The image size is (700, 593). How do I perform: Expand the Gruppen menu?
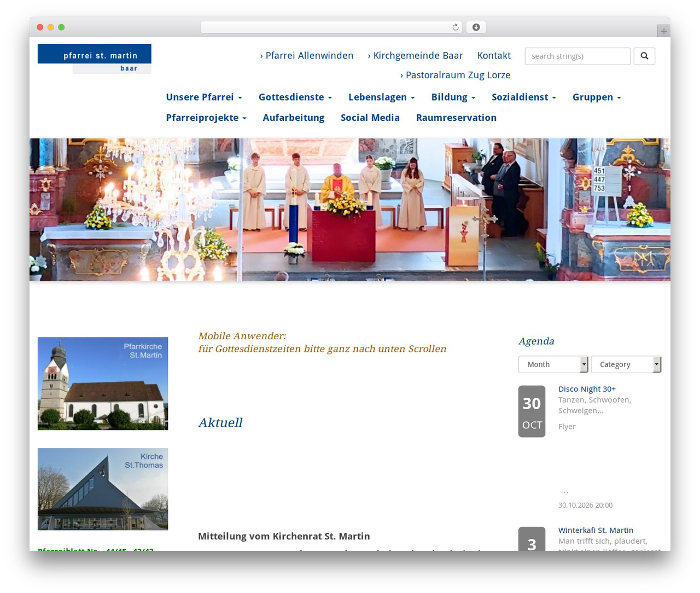[x=597, y=97]
